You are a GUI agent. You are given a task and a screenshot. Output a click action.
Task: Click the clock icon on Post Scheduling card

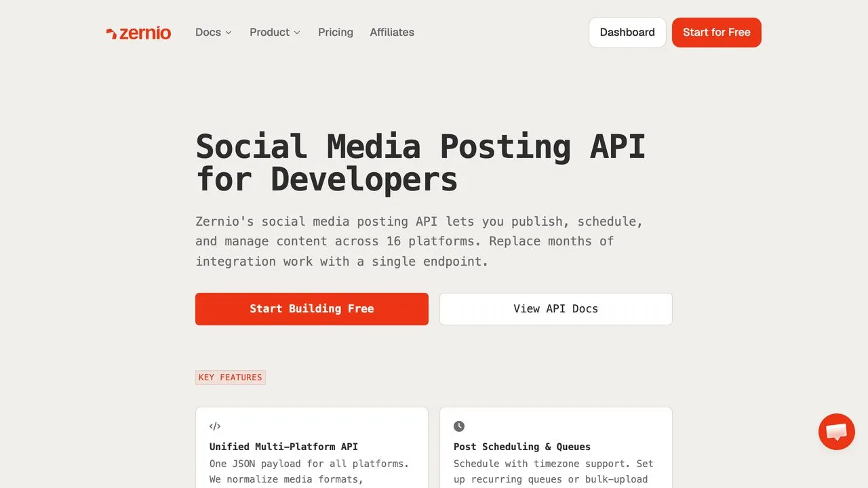coord(459,426)
